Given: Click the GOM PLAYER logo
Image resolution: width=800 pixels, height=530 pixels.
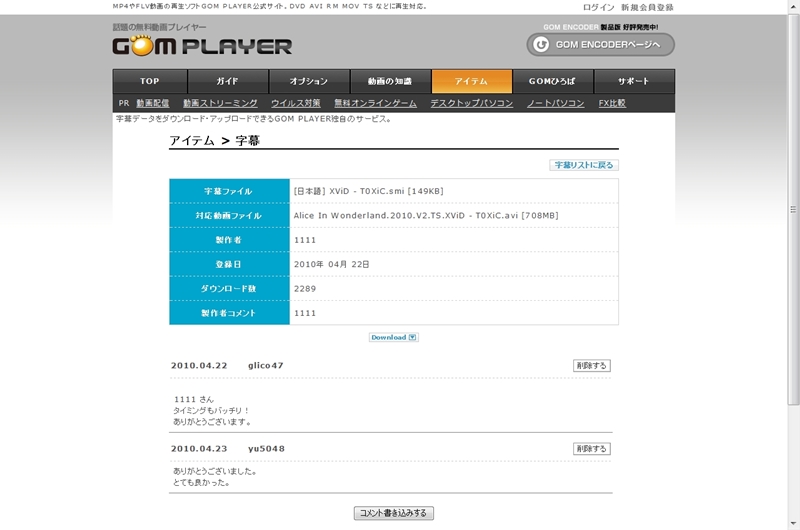Looking at the screenshot, I should pos(202,45).
